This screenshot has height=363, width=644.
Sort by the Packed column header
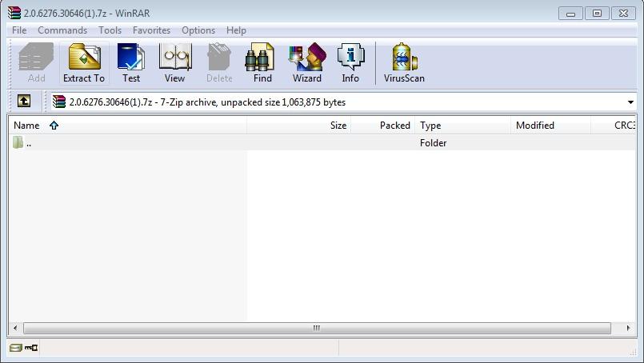coord(382,126)
